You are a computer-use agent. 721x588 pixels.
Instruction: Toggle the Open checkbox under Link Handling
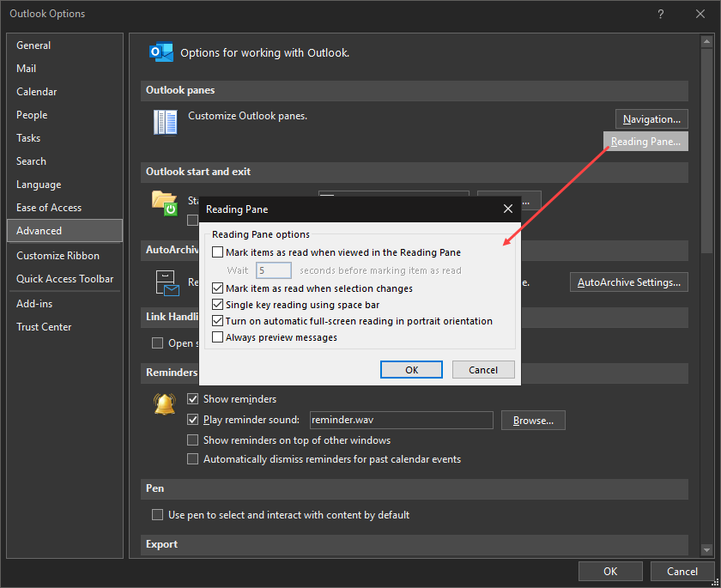coord(157,343)
